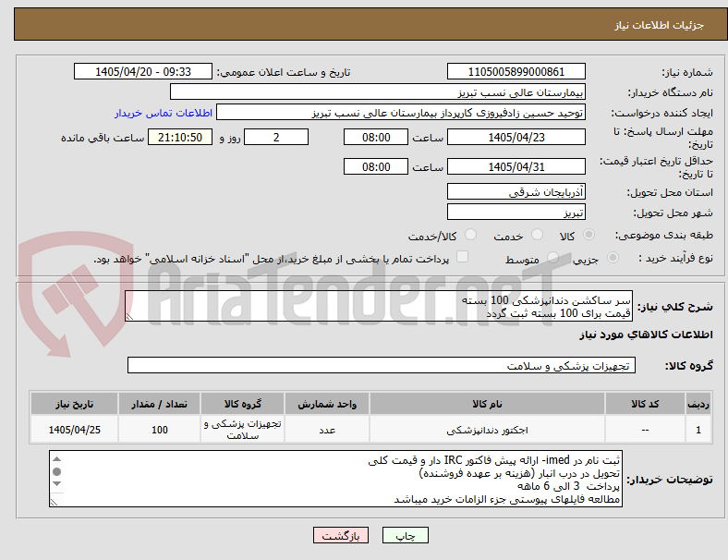Click the announcement date field 1405/04/20 - 09:33
The image size is (728, 560).
click(x=143, y=71)
